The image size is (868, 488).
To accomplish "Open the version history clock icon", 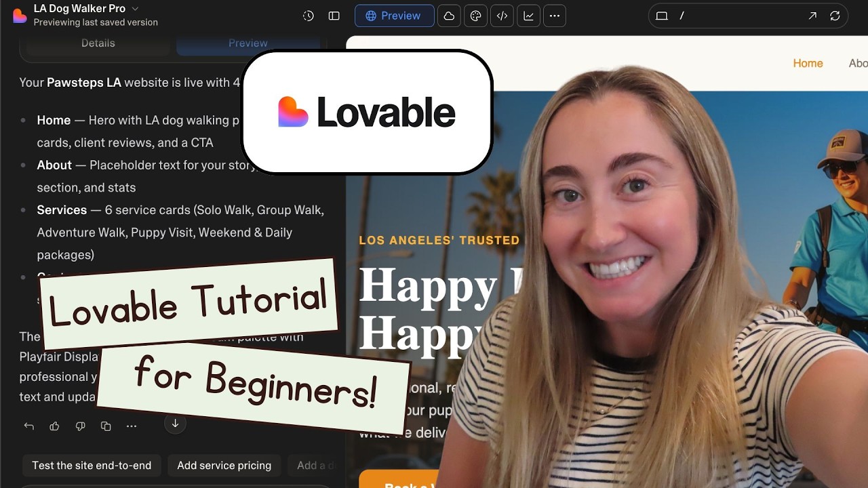I will [309, 16].
